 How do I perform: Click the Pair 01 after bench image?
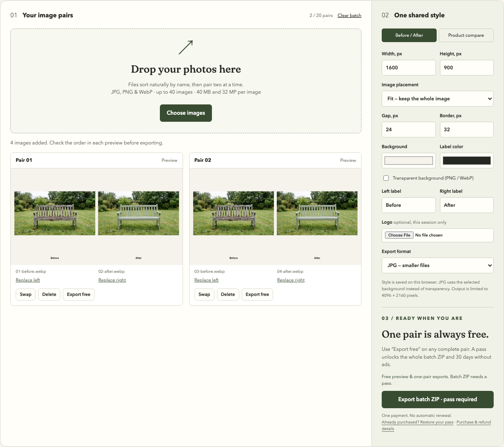click(x=139, y=213)
